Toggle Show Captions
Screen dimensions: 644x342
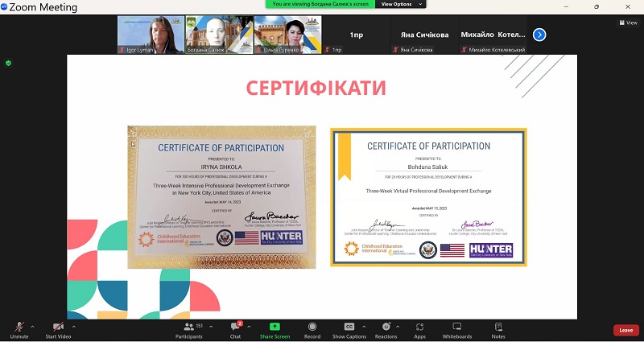[349, 328]
